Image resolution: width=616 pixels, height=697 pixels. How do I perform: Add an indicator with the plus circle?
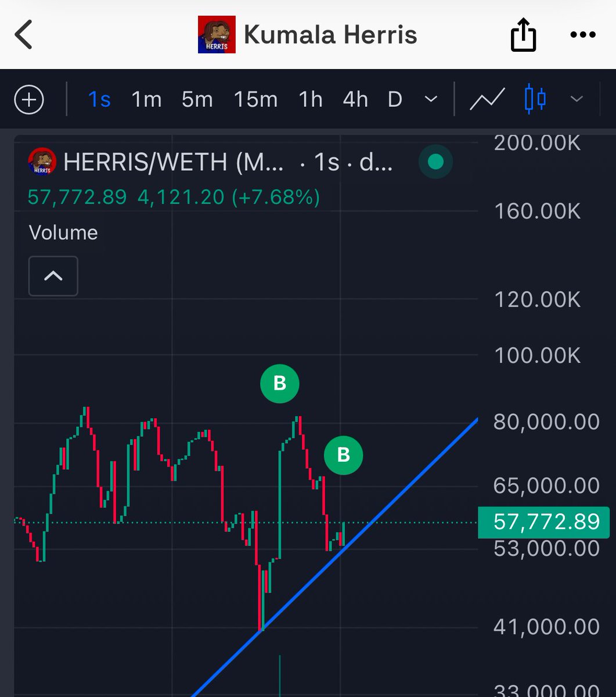(x=29, y=100)
